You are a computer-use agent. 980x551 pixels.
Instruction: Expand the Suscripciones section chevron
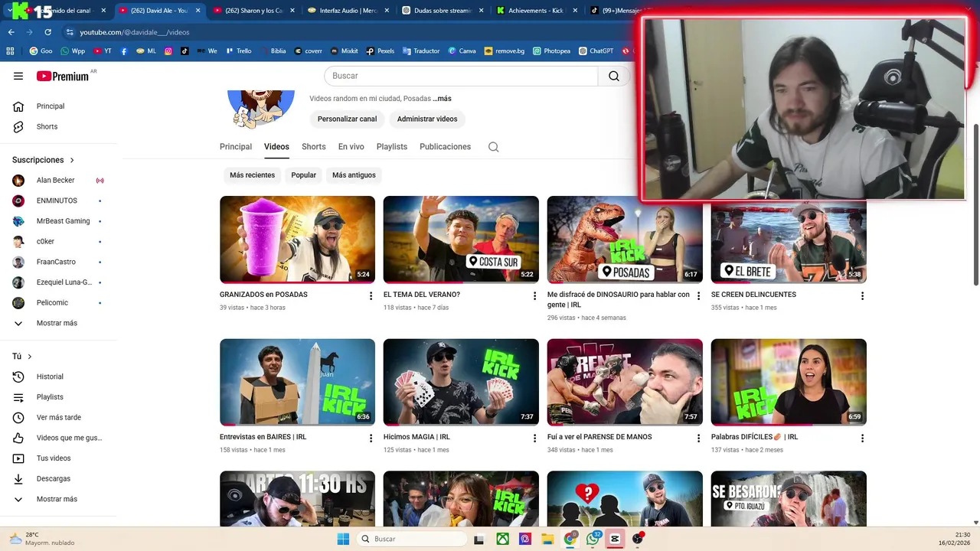[x=72, y=160]
